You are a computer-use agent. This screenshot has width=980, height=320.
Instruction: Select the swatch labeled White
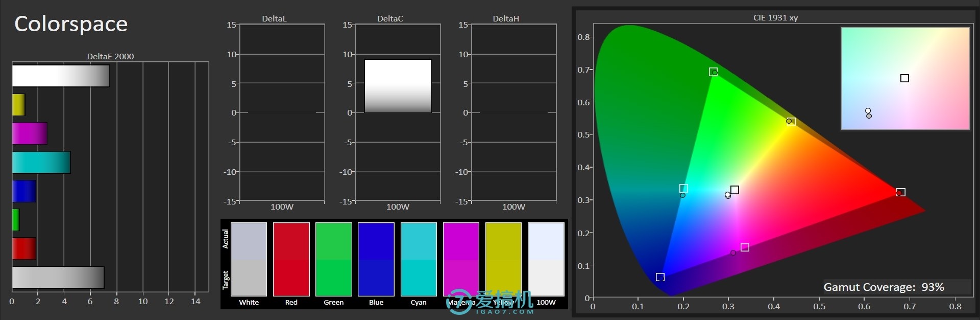click(249, 259)
